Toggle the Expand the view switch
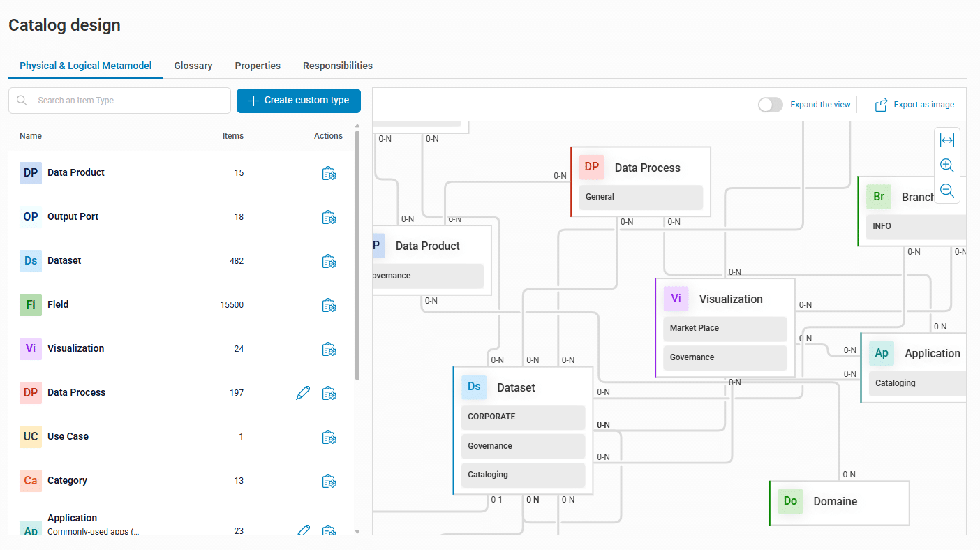Image resolution: width=980 pixels, height=550 pixels. pyautogui.click(x=770, y=105)
